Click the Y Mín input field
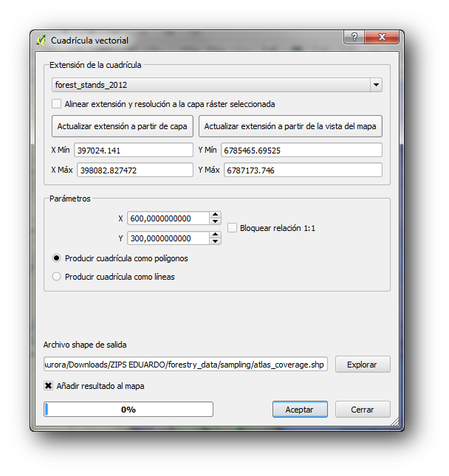 [x=301, y=151]
